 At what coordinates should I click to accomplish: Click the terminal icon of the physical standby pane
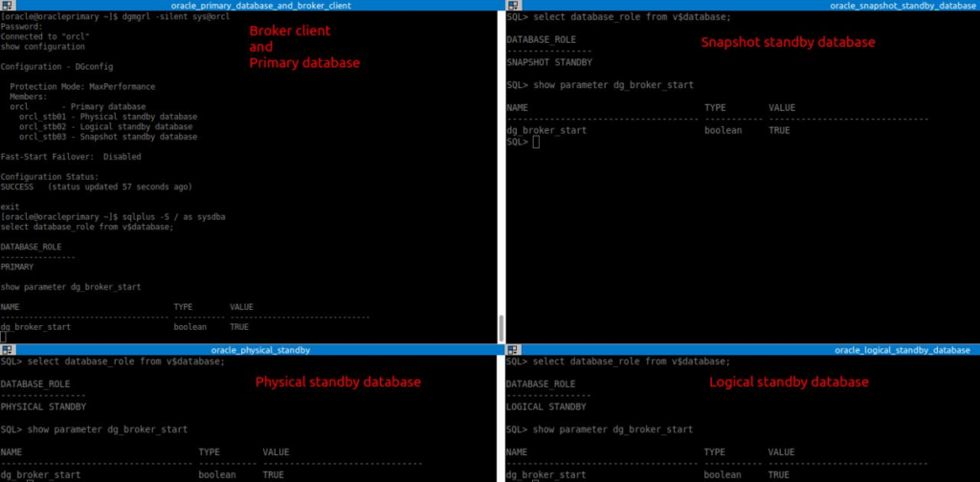(6, 350)
